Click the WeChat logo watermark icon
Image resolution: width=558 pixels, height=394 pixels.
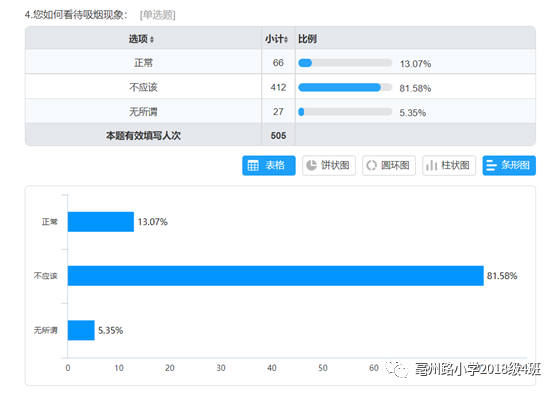coord(398,369)
